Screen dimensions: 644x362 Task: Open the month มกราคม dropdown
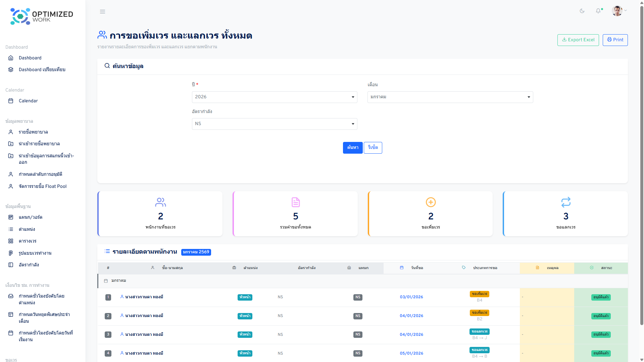pyautogui.click(x=450, y=97)
